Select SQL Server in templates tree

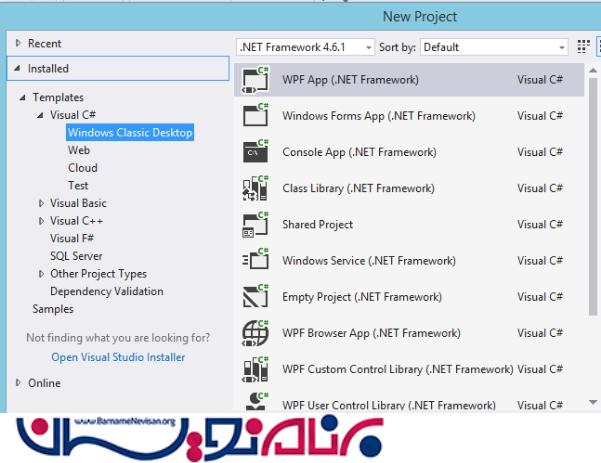[77, 256]
